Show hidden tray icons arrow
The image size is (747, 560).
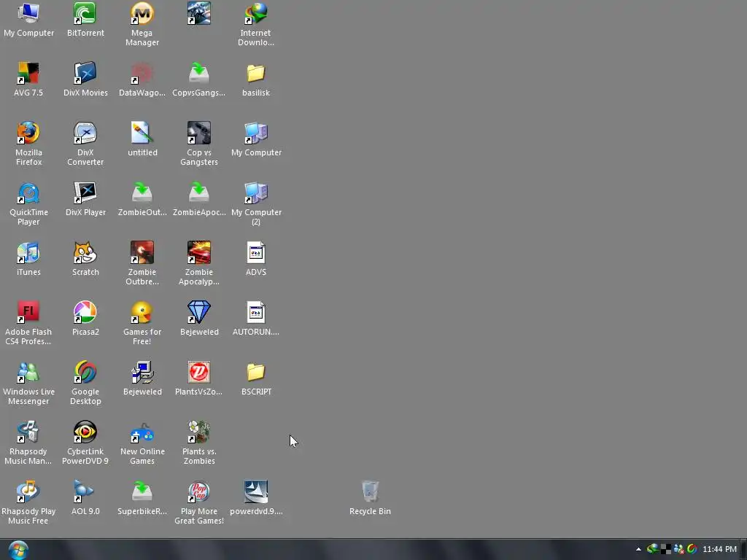click(638, 549)
